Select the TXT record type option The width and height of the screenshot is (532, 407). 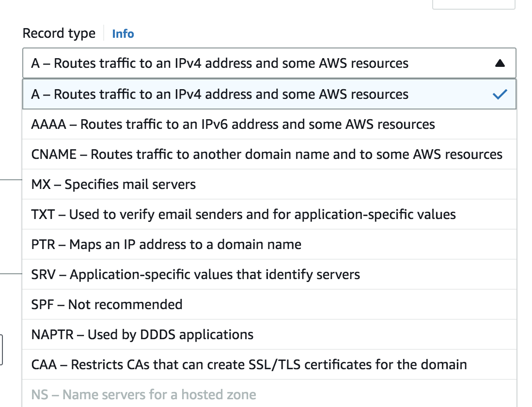coord(269,214)
